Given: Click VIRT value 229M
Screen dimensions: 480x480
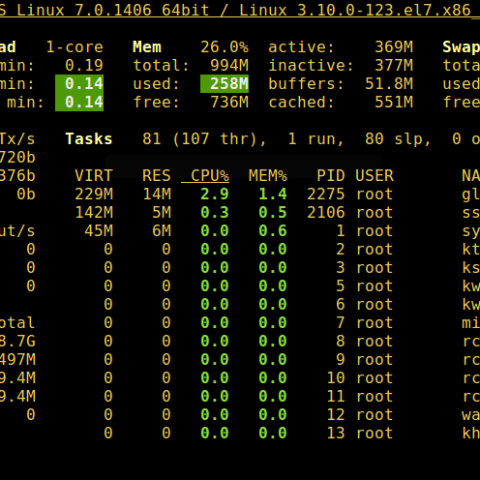Looking at the screenshot, I should point(94,194).
